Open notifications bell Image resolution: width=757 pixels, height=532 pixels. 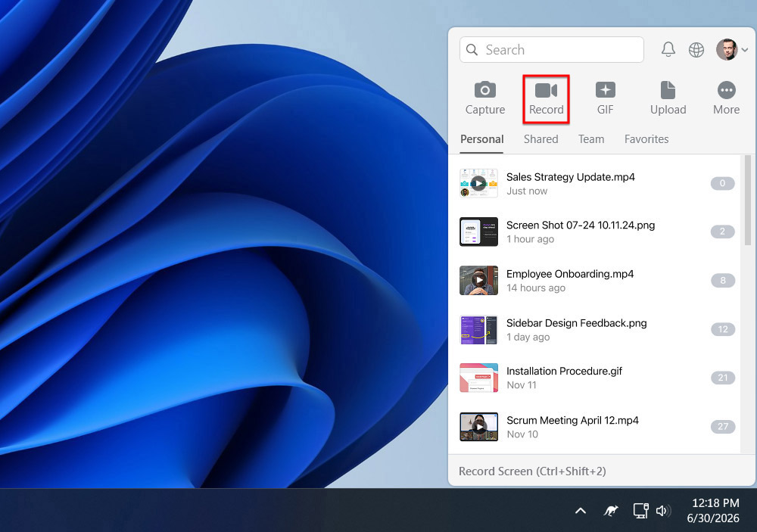[668, 49]
